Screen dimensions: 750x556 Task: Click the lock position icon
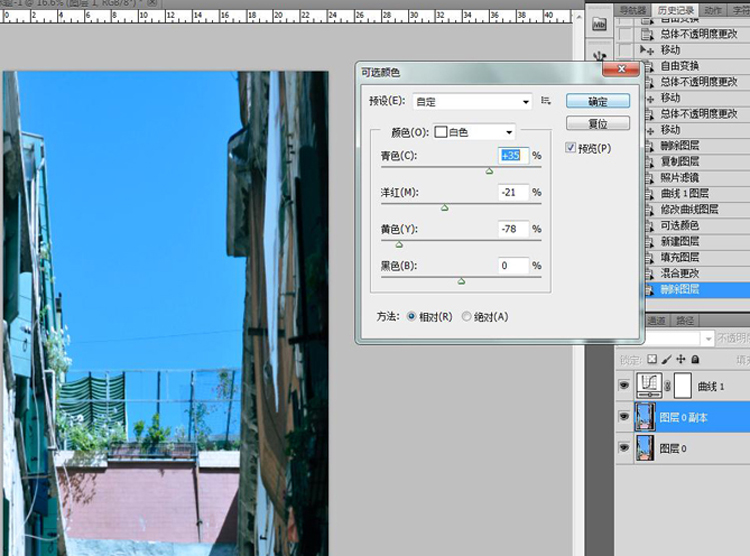[x=681, y=359]
